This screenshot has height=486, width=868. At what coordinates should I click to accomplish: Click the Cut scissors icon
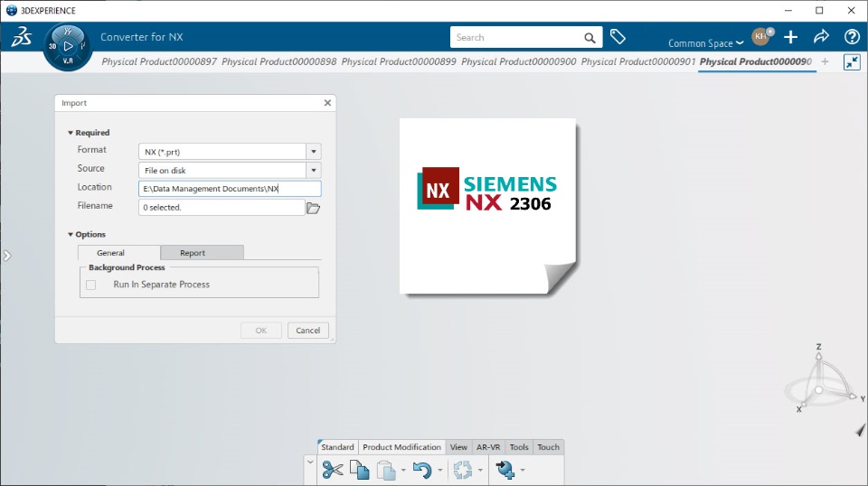pos(332,471)
